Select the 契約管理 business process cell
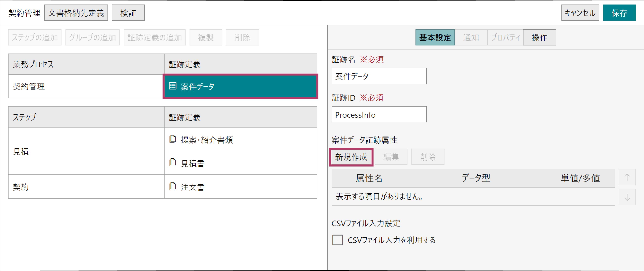This screenshot has width=644, height=271. coord(87,86)
